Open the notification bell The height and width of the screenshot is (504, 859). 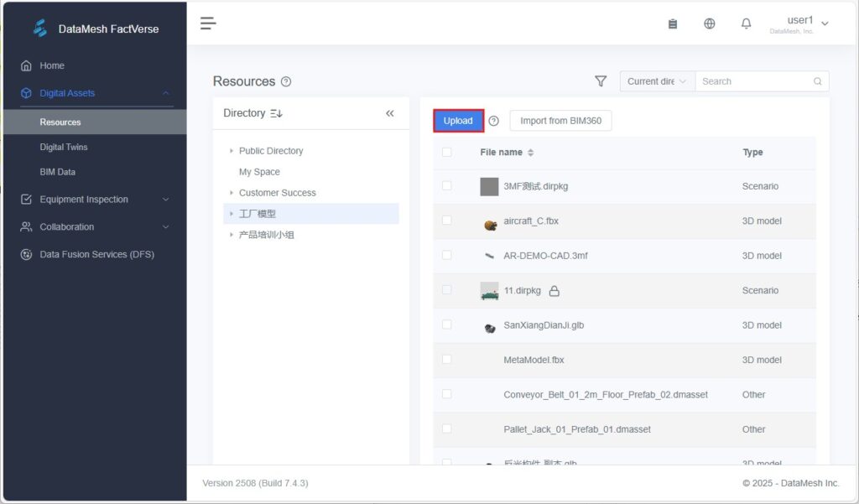pos(746,23)
